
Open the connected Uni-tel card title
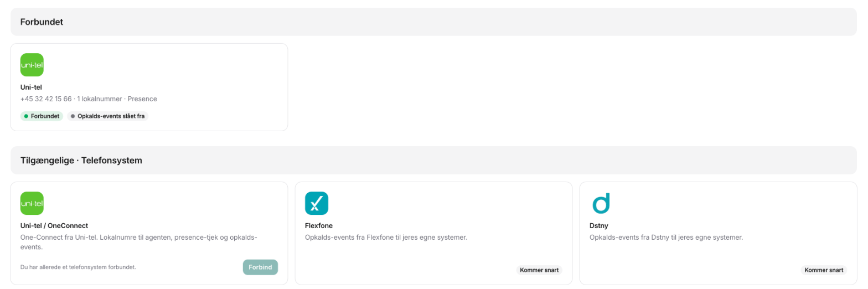click(32, 87)
